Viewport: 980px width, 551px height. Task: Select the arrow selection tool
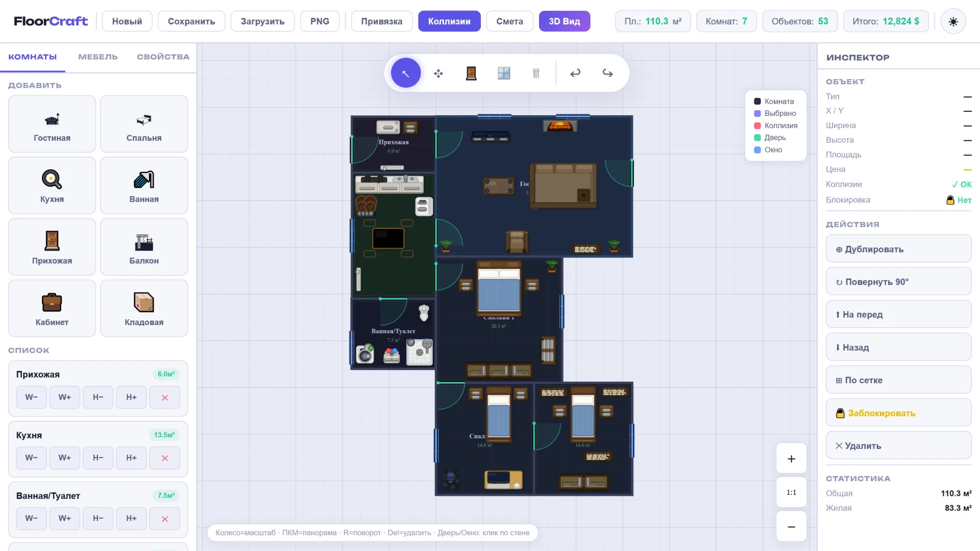(x=405, y=72)
